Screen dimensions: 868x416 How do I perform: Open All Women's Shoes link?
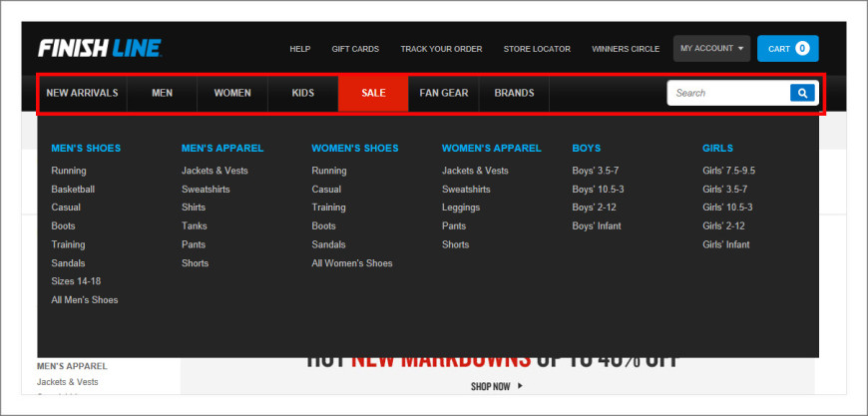[x=352, y=263]
